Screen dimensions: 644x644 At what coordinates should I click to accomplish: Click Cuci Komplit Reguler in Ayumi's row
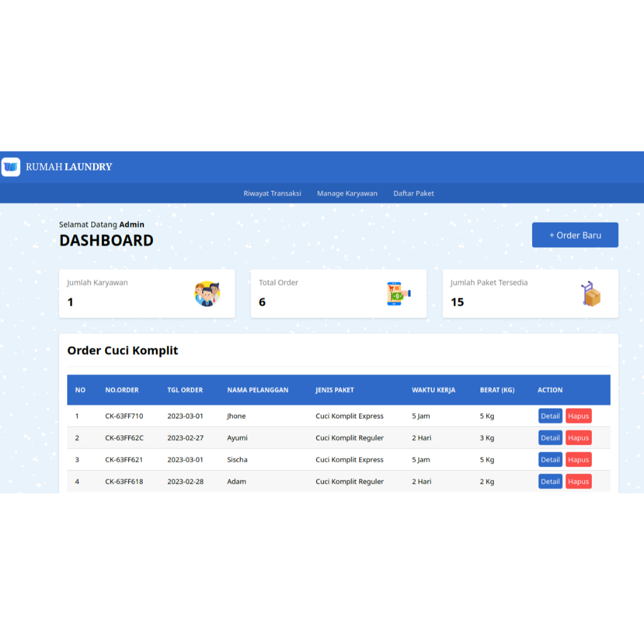click(350, 438)
